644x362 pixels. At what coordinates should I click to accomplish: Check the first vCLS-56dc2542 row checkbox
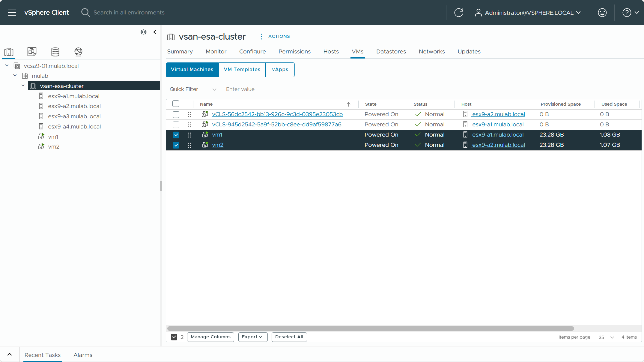[x=176, y=115]
